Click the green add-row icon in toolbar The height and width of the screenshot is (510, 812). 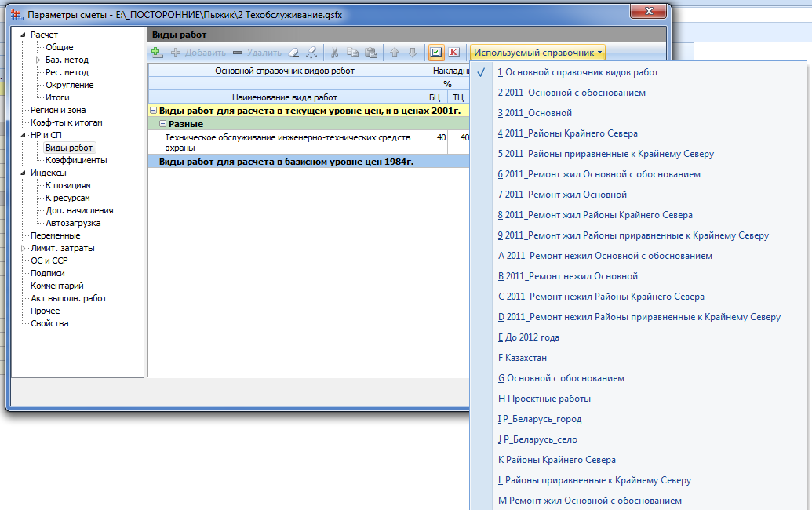pyautogui.click(x=157, y=53)
